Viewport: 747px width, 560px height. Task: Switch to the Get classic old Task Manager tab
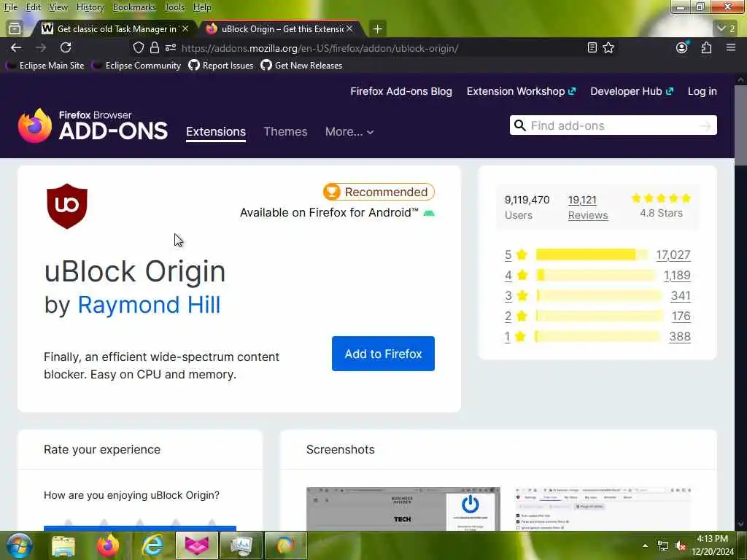point(115,29)
